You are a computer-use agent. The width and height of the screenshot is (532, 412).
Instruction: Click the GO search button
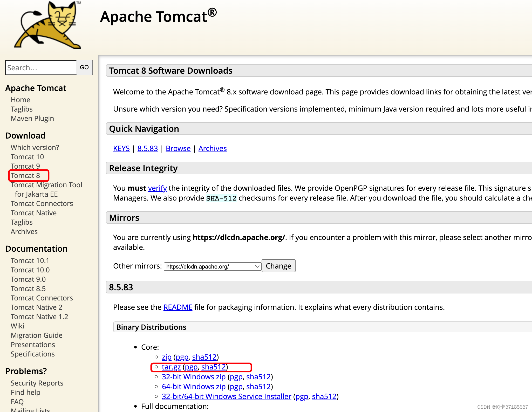[x=84, y=67]
